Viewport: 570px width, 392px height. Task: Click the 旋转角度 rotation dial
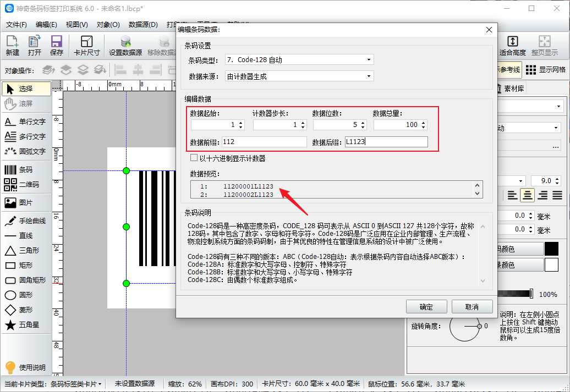(464, 326)
